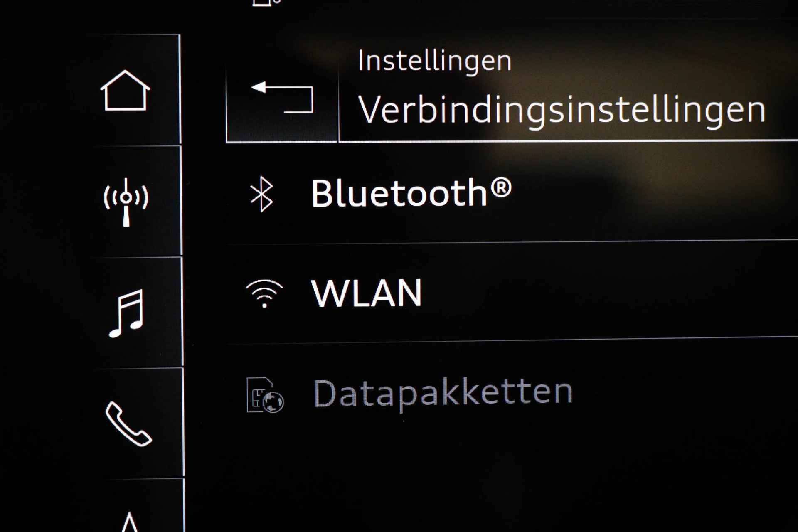
Task: Open the Bluetooth® settings entry
Action: (512, 194)
